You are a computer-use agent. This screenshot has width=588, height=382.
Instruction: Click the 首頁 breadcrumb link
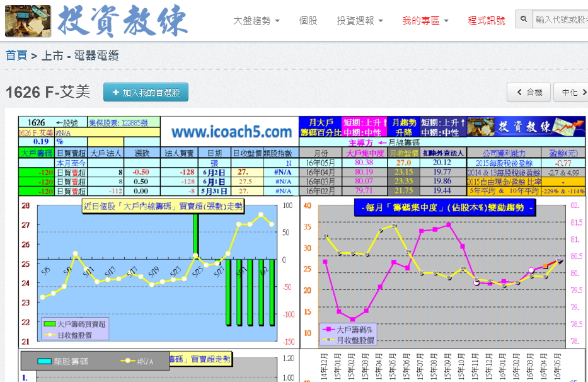16,56
